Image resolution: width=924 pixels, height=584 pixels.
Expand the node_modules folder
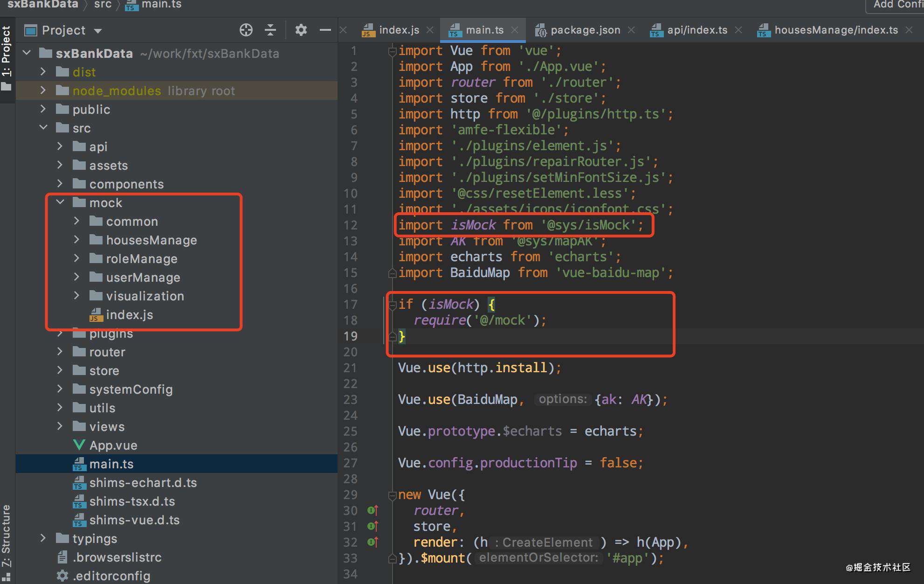pos(43,90)
